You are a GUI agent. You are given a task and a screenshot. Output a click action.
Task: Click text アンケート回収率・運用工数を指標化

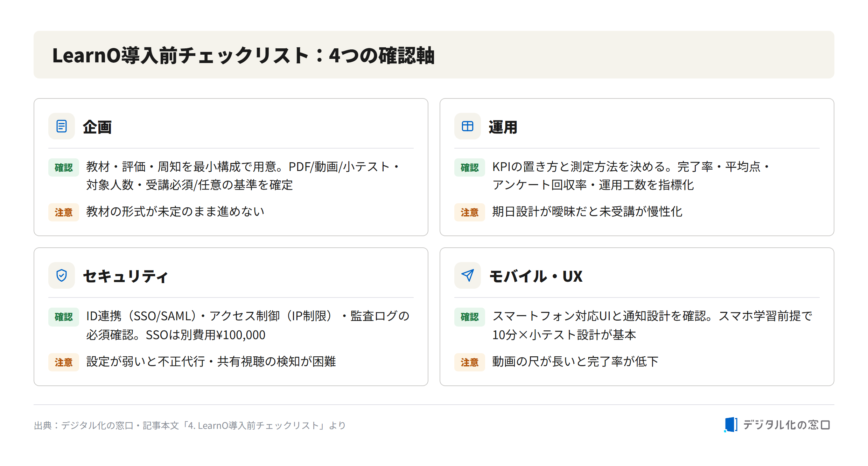(593, 185)
